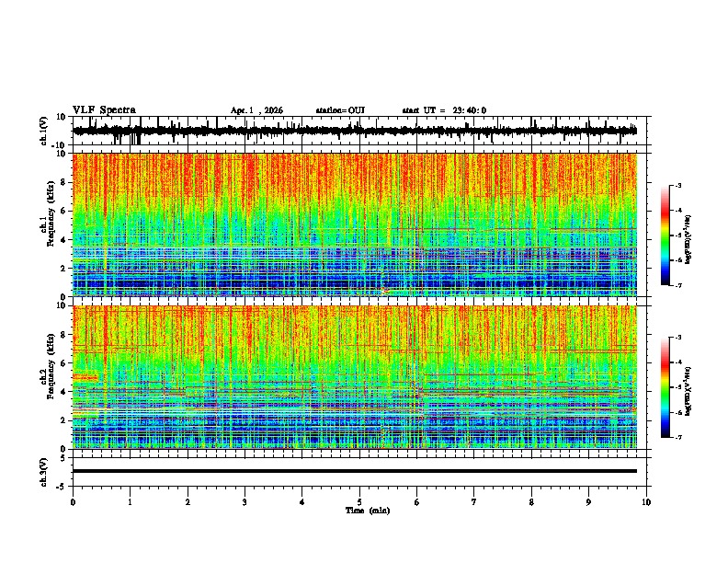Click the "8" kHz tick on ch.1 spectrogram
Screen dimensions: 728x563
tap(63, 182)
